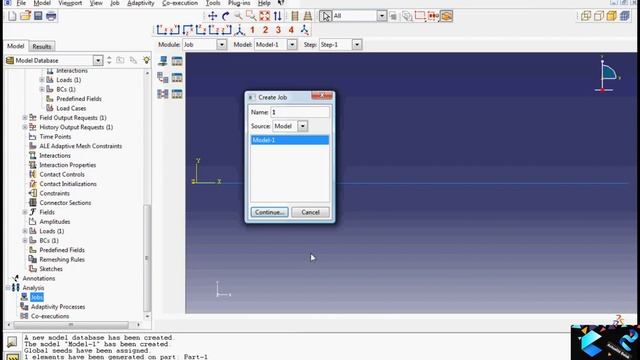The image size is (640, 360).
Task: Enable shaded render style
Action: pyautogui.click(x=612, y=16)
